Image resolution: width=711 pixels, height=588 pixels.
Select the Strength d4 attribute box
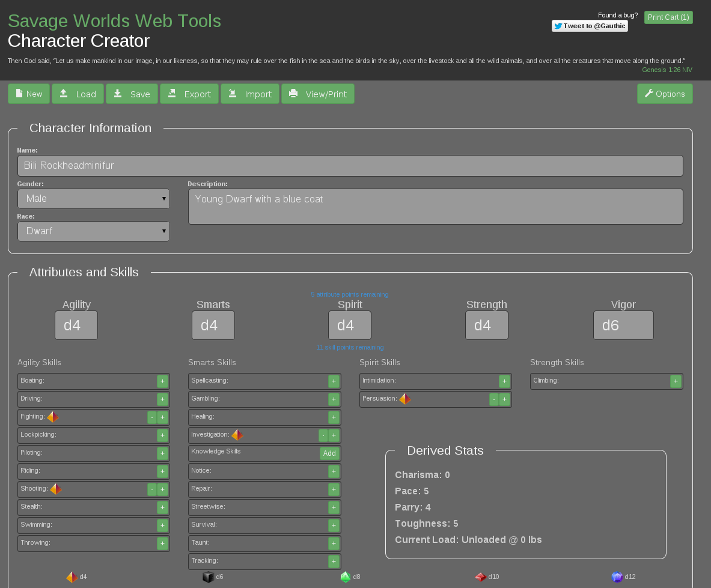click(x=487, y=326)
